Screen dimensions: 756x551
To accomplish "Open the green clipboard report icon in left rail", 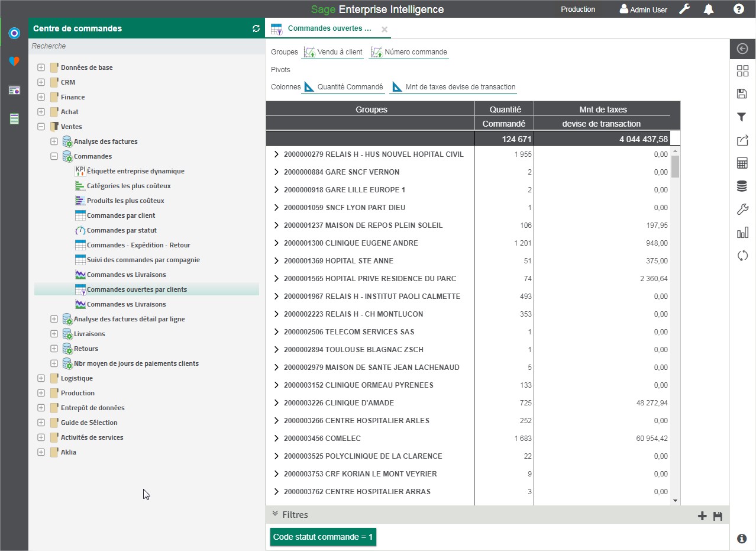I will point(14,118).
